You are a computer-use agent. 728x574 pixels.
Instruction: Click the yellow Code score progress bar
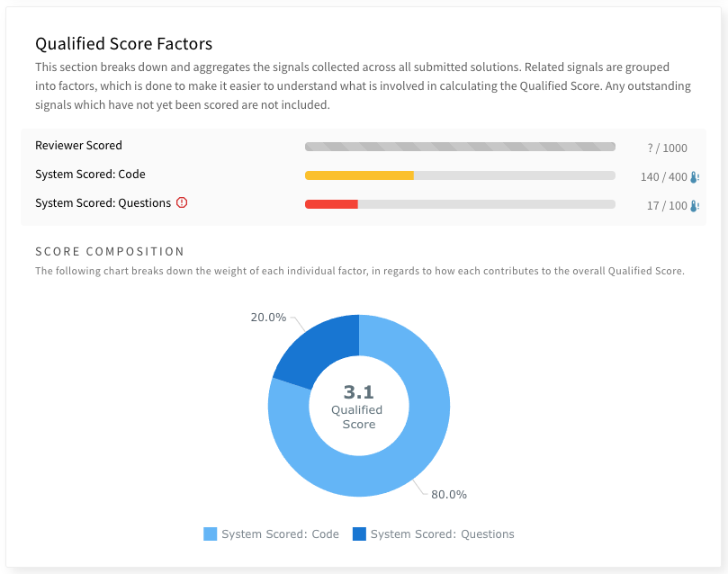click(x=360, y=175)
